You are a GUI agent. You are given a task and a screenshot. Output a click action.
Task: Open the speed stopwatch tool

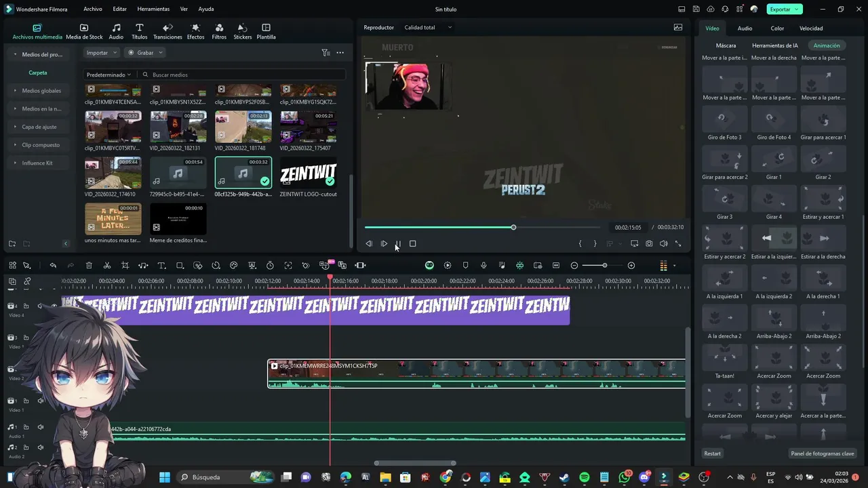pos(270,265)
